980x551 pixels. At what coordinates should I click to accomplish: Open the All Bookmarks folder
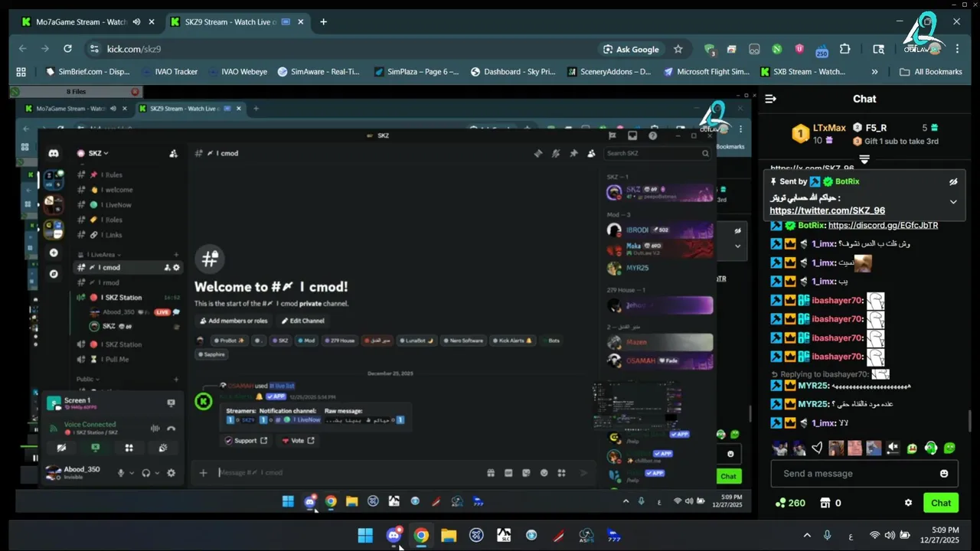[931, 72]
